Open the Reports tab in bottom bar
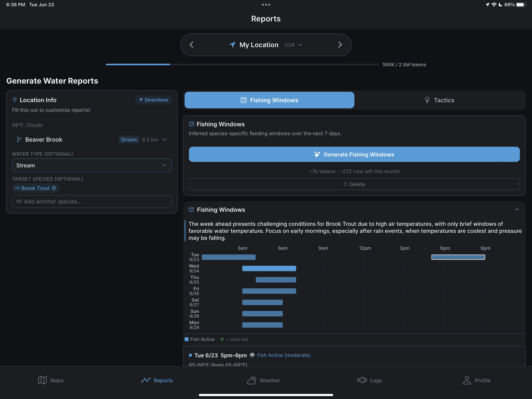Image resolution: width=532 pixels, height=399 pixels. click(x=157, y=380)
